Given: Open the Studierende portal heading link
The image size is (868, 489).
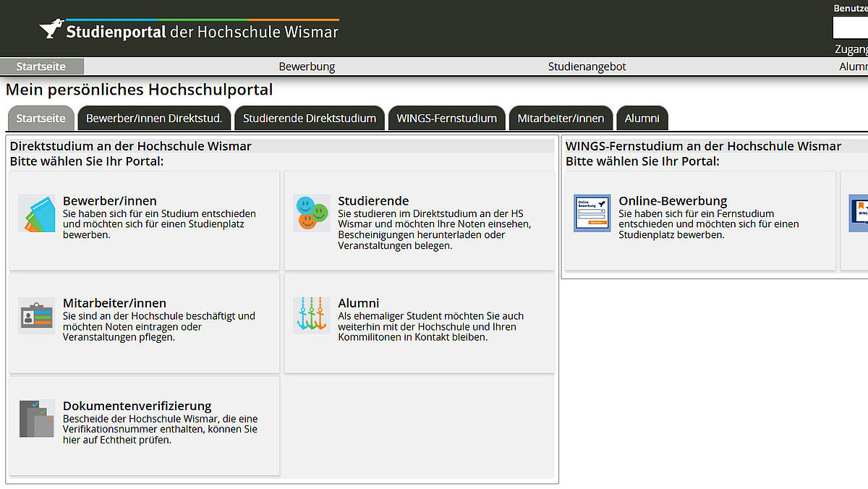Looking at the screenshot, I should [373, 200].
